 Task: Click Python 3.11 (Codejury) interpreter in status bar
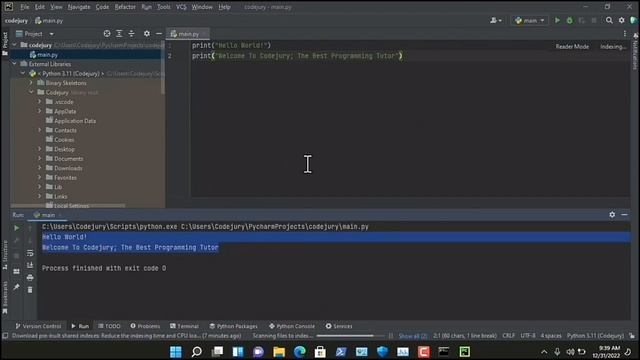[595, 336]
